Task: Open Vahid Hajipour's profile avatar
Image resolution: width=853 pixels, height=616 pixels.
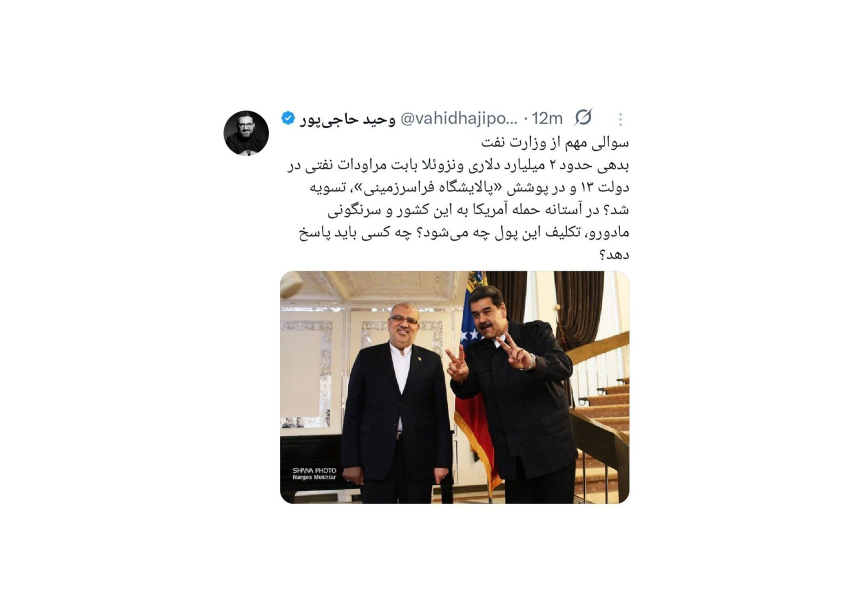Action: coord(246,133)
